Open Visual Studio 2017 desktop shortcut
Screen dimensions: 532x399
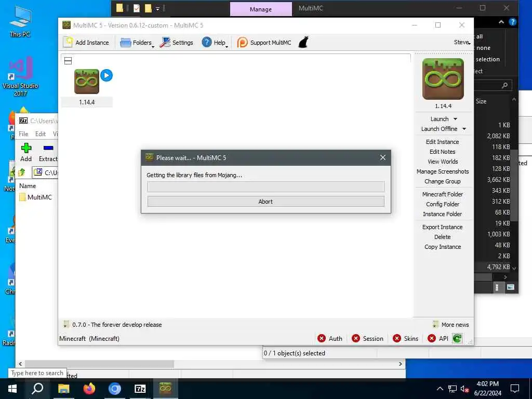(20, 77)
